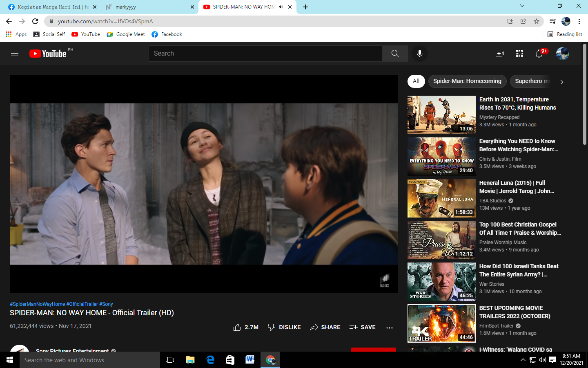Click the address bar URL
The image size is (588, 368).
(105, 21)
